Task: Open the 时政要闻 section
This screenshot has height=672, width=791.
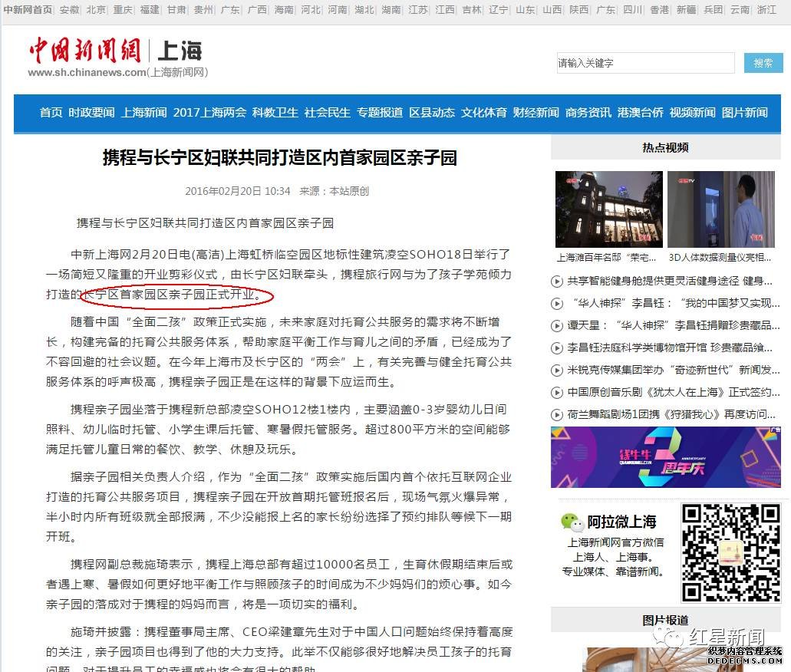Action: click(91, 113)
